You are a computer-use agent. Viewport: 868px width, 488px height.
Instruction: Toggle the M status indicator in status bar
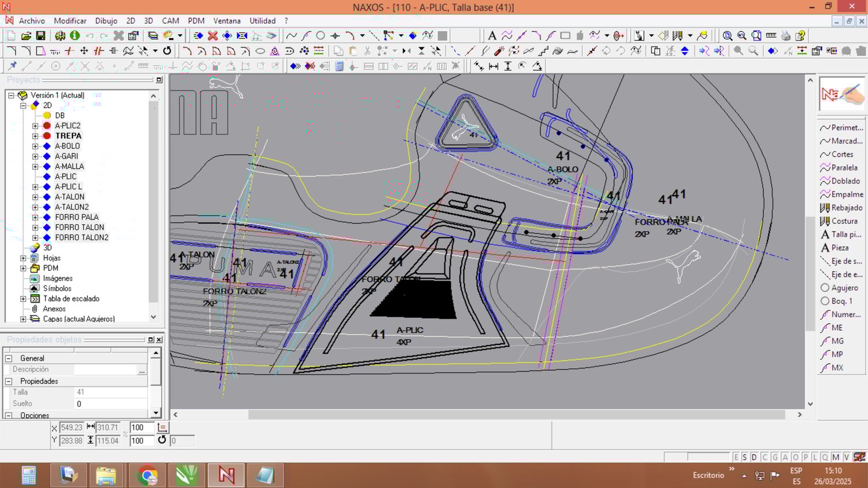pyautogui.click(x=836, y=457)
